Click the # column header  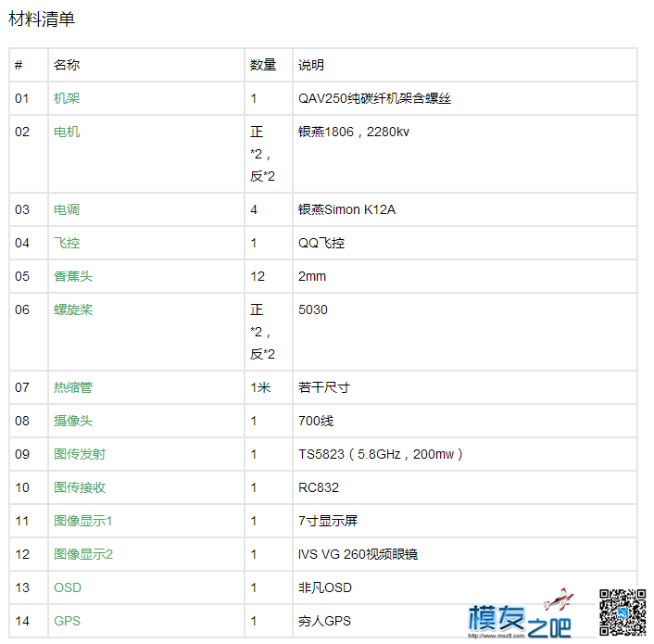click(x=19, y=65)
